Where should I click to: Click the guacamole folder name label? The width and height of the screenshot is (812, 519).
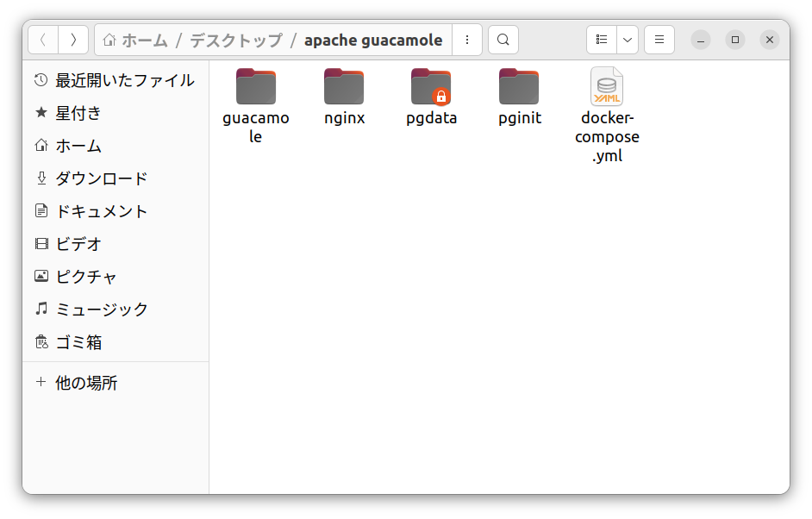(x=256, y=128)
